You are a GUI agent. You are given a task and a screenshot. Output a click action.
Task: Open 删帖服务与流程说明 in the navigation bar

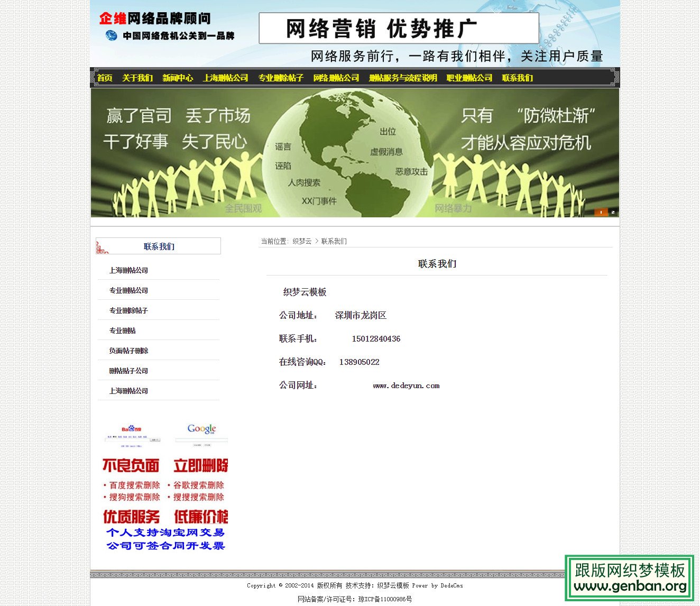pyautogui.click(x=403, y=78)
